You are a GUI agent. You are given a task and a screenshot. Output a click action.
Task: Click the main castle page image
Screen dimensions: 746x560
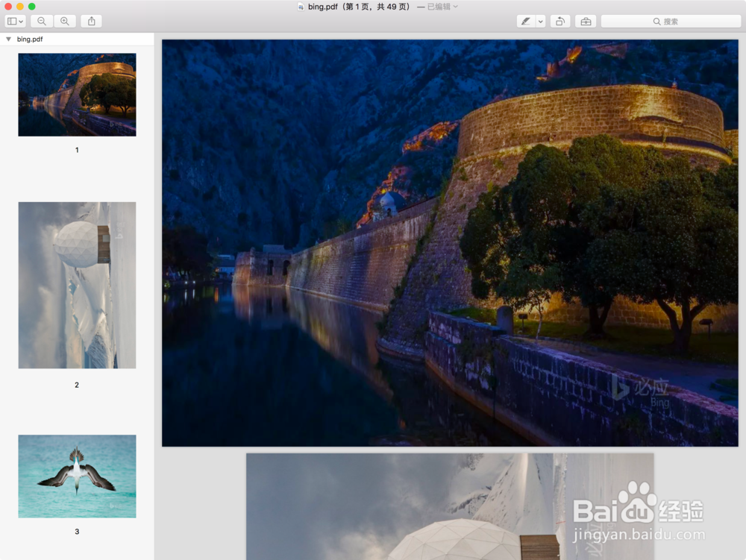[450, 243]
